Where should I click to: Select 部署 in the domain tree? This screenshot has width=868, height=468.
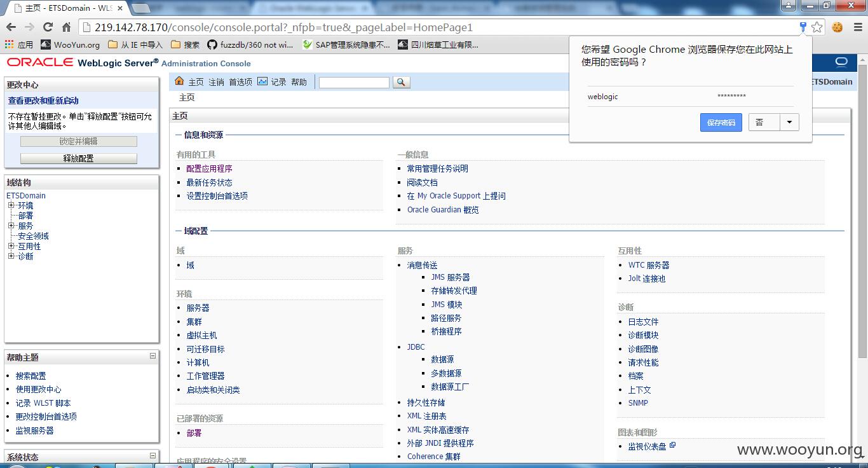(x=25, y=216)
